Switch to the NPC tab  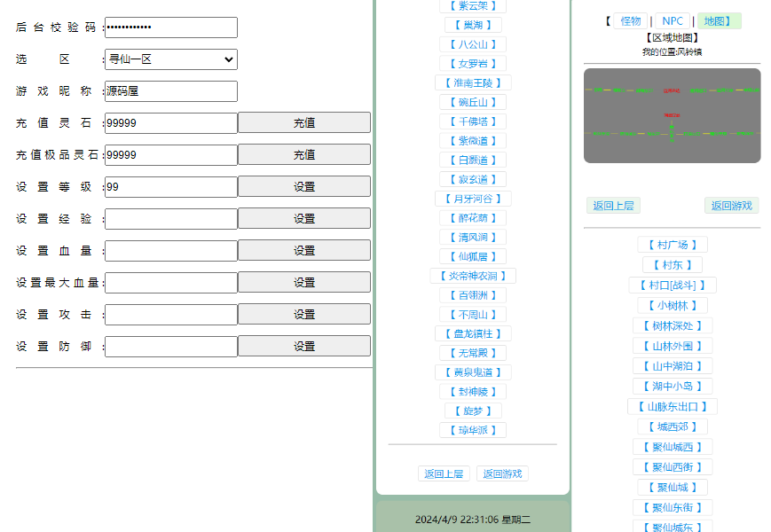673,21
